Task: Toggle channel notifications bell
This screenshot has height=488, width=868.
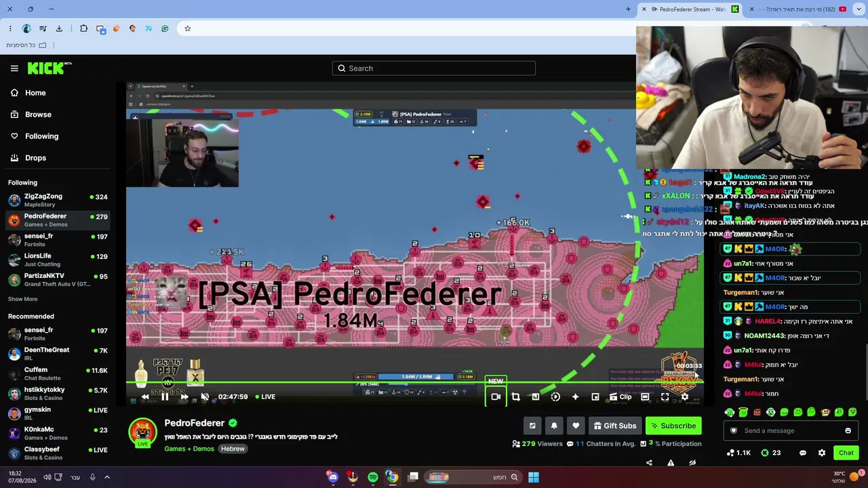Action: pyautogui.click(x=554, y=426)
